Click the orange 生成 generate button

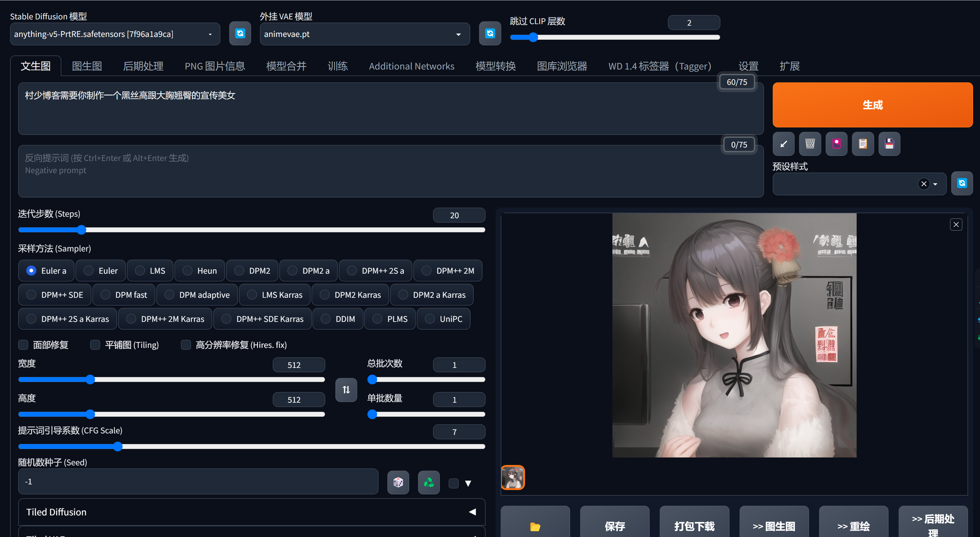pyautogui.click(x=872, y=105)
